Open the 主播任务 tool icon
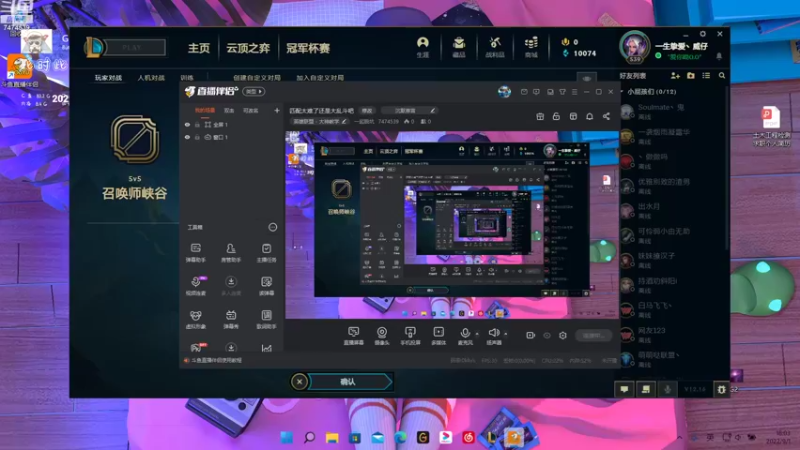 pyautogui.click(x=266, y=252)
